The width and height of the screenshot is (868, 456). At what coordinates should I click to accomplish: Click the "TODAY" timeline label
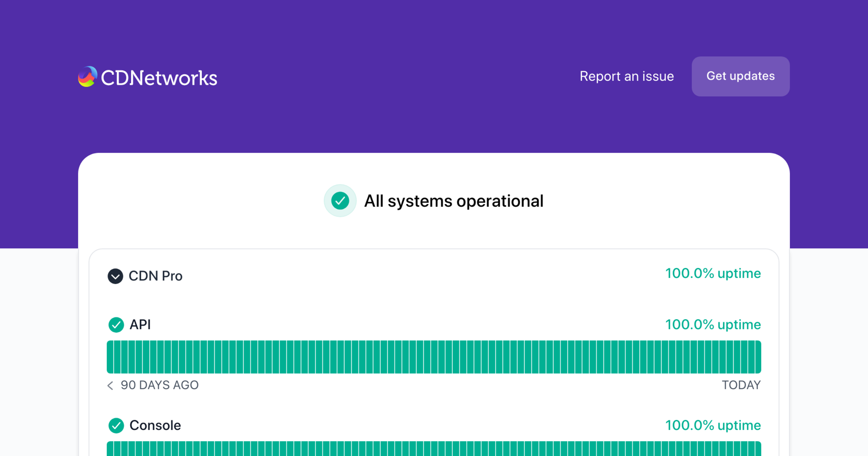tap(741, 385)
